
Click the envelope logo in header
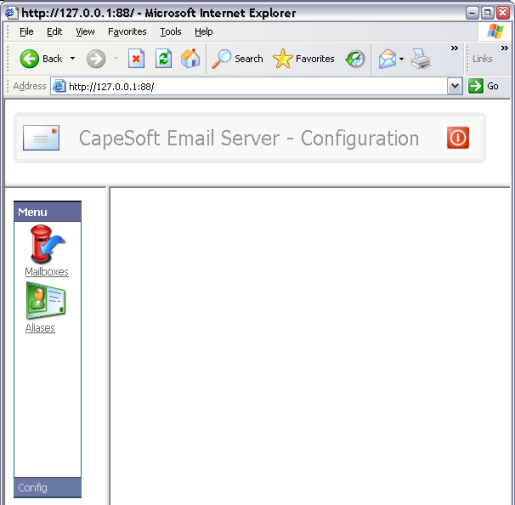coord(41,138)
